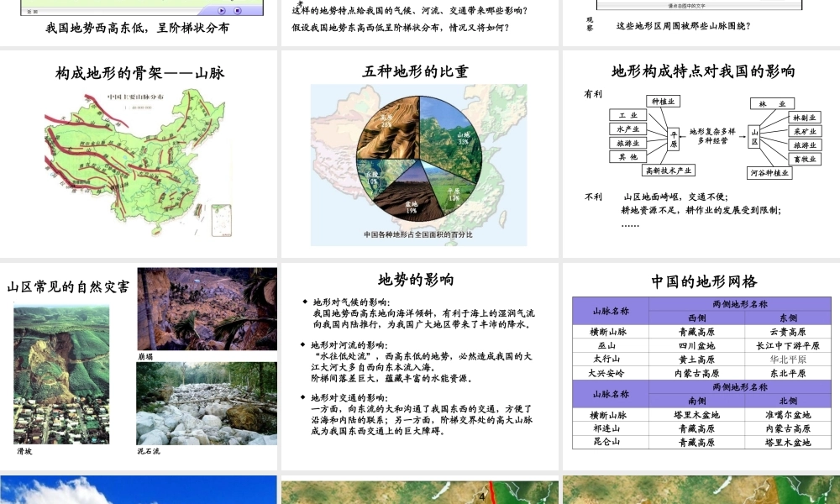Screen dimensions: 840x504
Task: Click the bullet 地形对气候的影响
Action: point(352,302)
